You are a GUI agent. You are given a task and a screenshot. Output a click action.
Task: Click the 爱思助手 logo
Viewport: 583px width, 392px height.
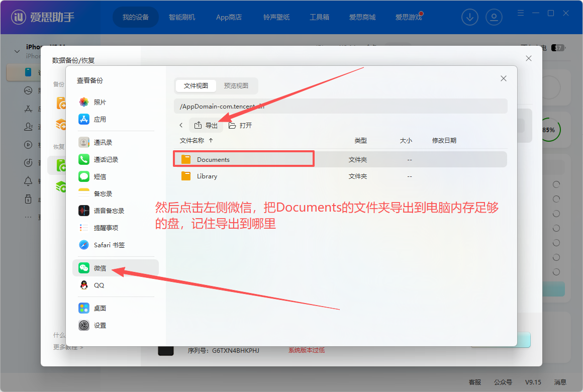43,17
